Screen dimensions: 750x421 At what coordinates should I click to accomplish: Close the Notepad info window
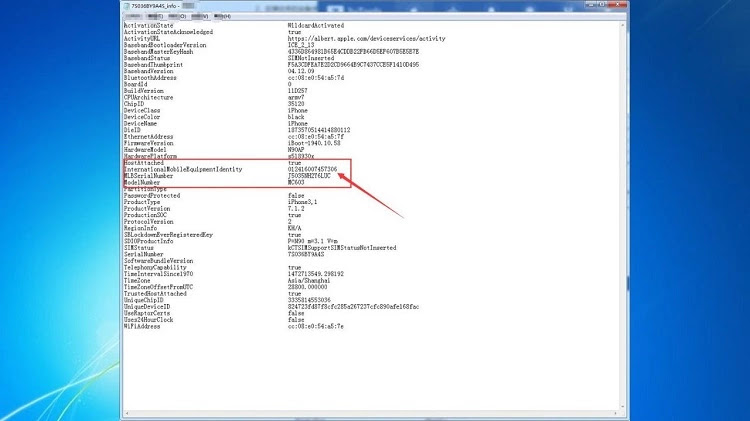pos(618,4)
